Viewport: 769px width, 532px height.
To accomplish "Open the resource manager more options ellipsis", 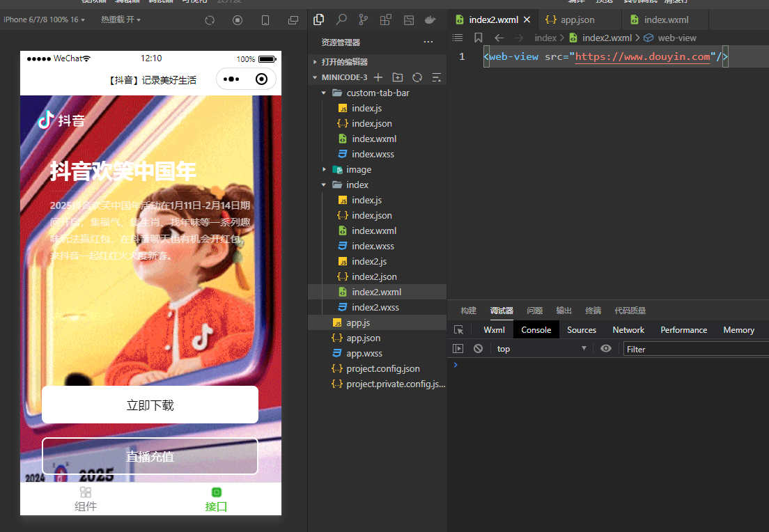I will (428, 42).
